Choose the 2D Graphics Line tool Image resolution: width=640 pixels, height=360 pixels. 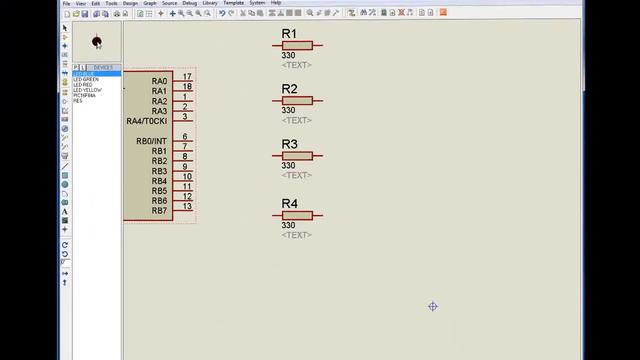coord(65,166)
